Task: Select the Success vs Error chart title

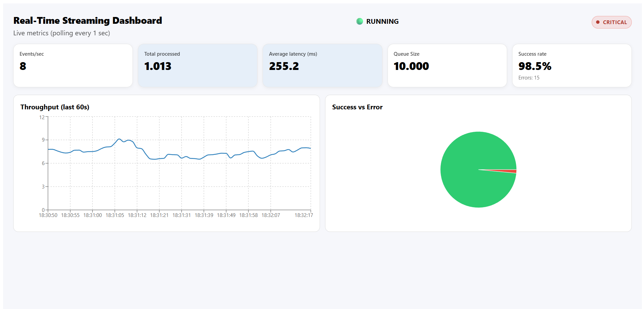Action: coord(357,107)
